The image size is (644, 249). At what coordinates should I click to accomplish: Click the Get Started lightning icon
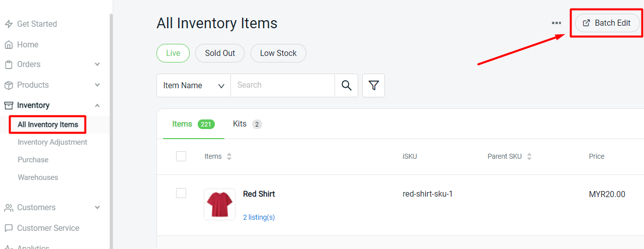pyautogui.click(x=9, y=24)
